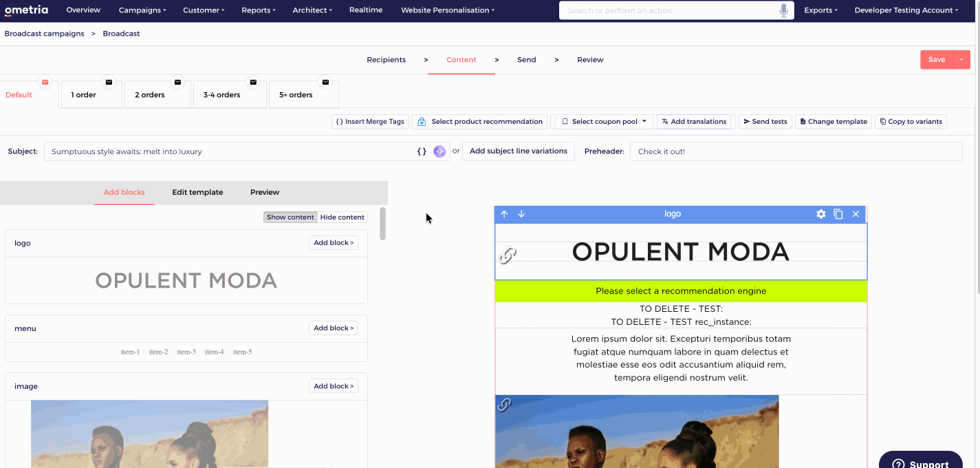Image resolution: width=980 pixels, height=468 pixels.
Task: Click Select product recommendation button
Action: coord(480,122)
